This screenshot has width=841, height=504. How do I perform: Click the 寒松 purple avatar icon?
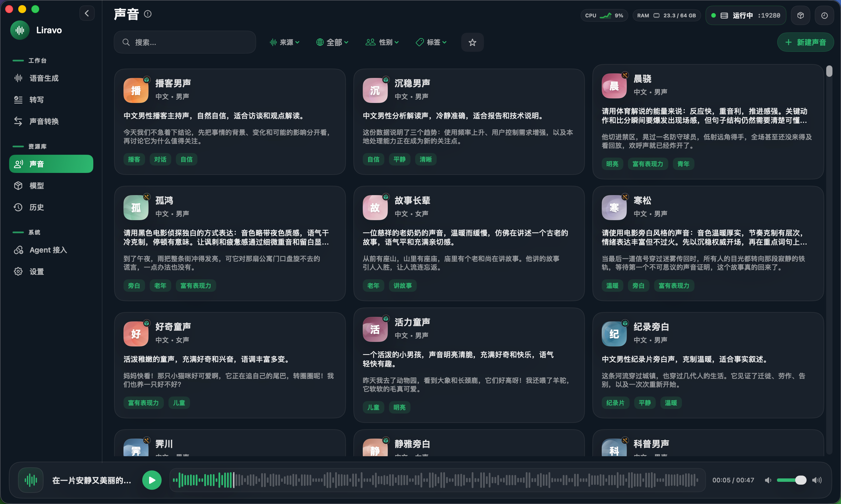pos(614,208)
